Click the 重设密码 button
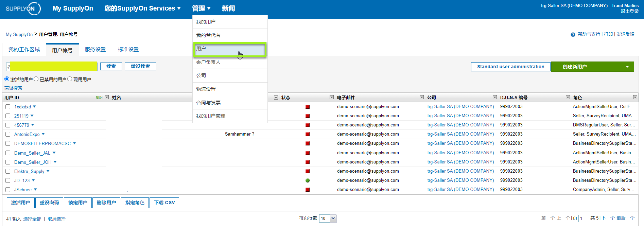 49,203
